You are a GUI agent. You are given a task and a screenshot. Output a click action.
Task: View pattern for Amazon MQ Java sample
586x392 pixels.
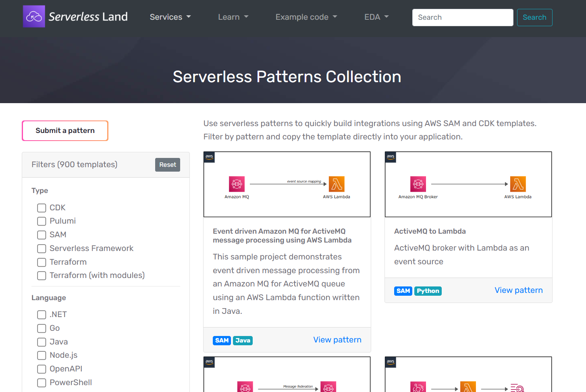337,340
